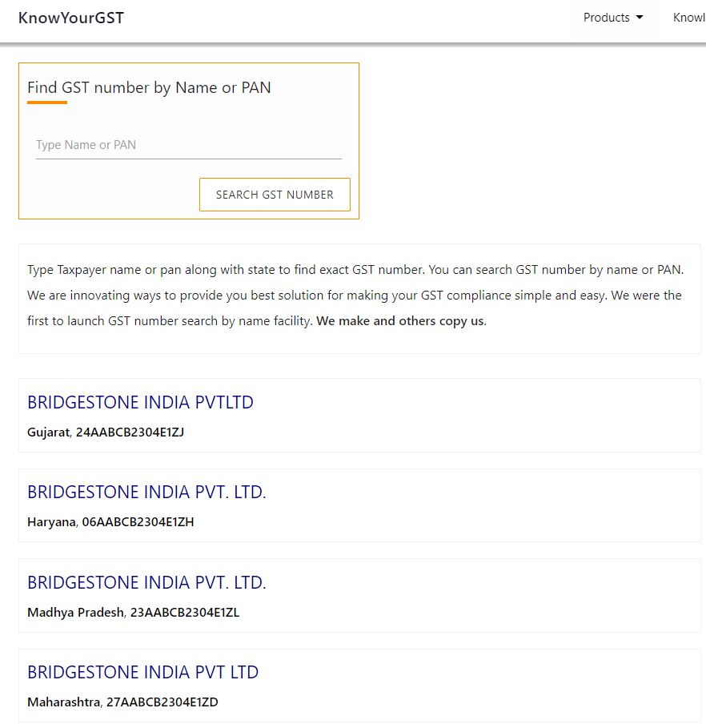Select text Maharashtra, 27AABCB2304E1ZD

point(122,702)
